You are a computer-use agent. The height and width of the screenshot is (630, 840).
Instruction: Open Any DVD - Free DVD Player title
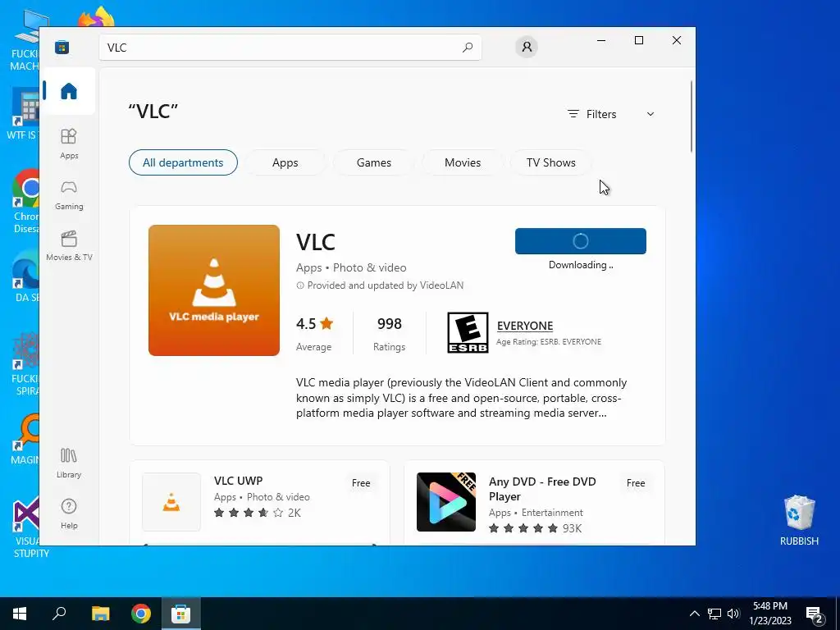click(x=542, y=489)
